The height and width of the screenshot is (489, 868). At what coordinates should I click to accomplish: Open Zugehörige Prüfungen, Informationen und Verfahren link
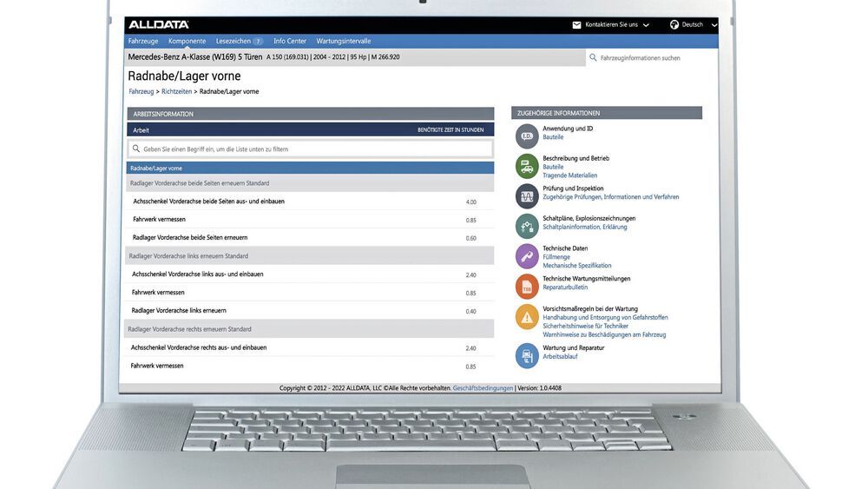pyautogui.click(x=610, y=196)
